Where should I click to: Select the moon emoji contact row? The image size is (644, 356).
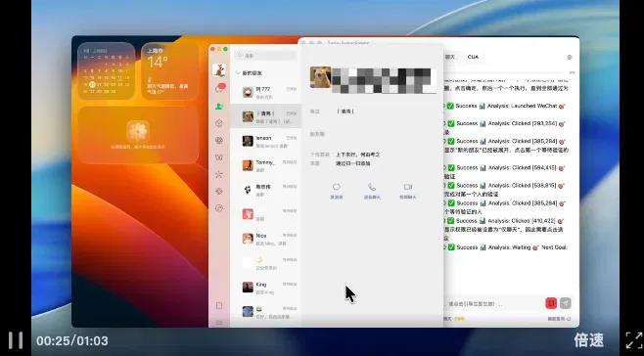coord(266,263)
